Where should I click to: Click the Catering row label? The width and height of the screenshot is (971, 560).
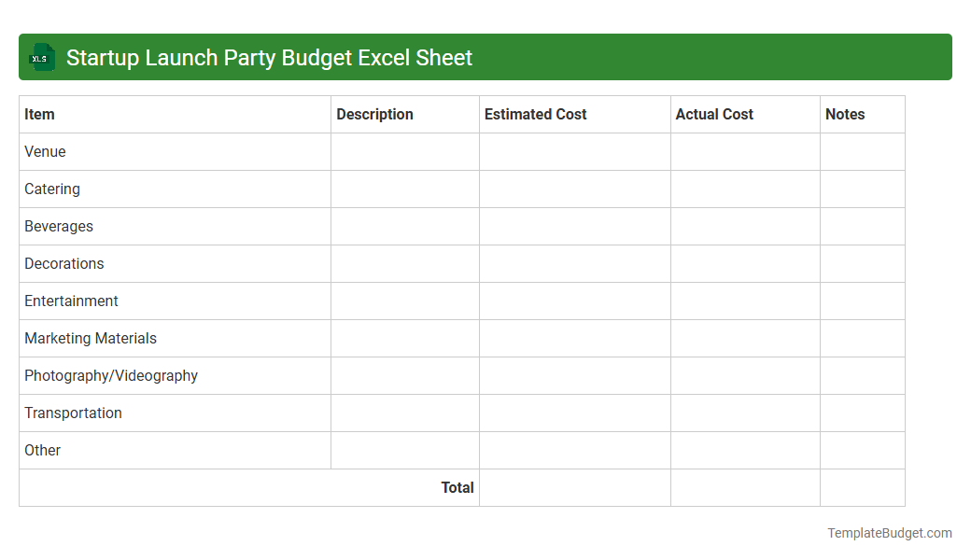pos(51,189)
